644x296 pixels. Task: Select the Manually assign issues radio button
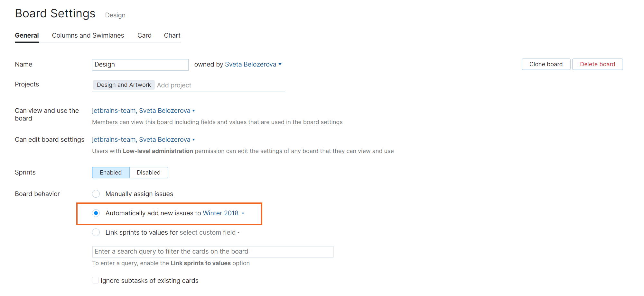96,194
